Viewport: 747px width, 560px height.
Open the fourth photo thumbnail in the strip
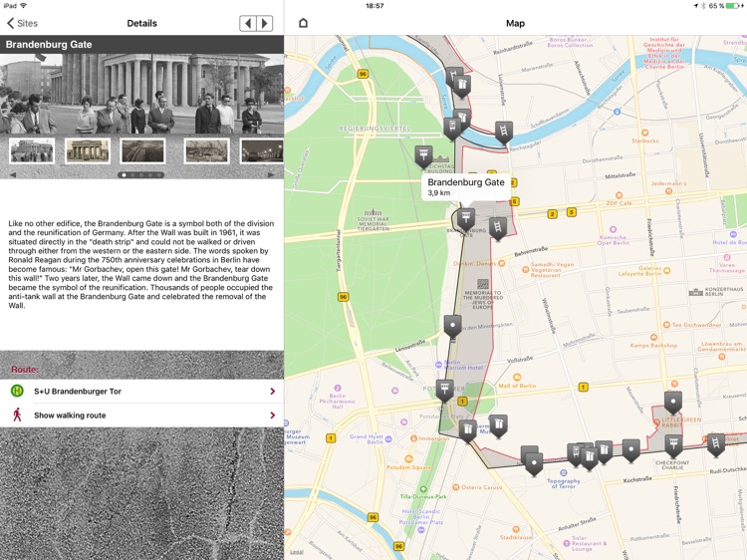[x=207, y=150]
